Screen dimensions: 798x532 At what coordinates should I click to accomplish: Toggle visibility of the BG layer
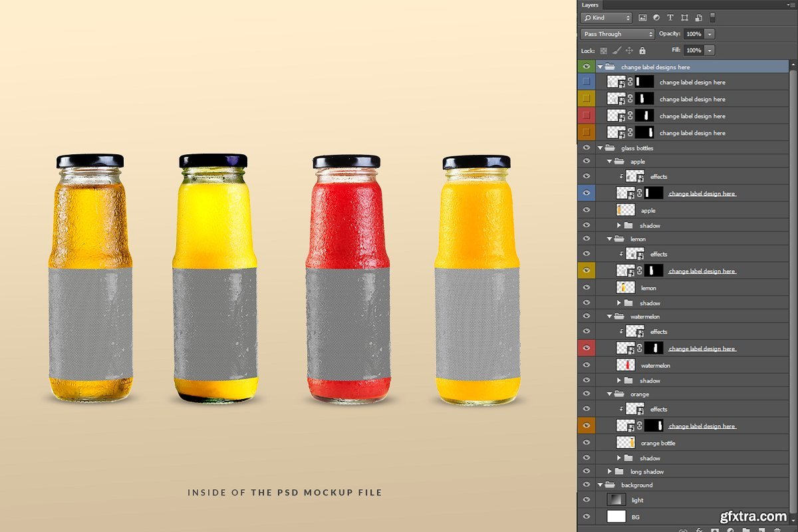click(x=586, y=517)
